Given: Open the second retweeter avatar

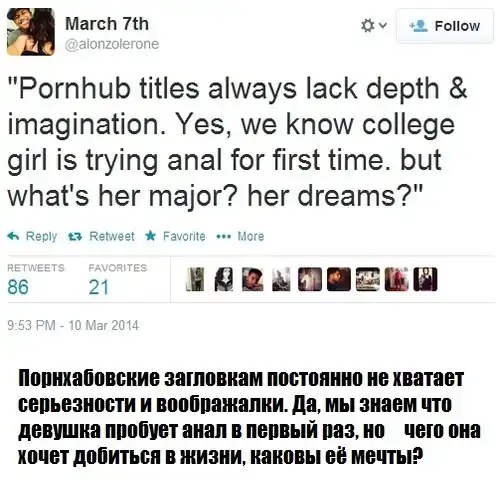Looking at the screenshot, I should pos(224,279).
